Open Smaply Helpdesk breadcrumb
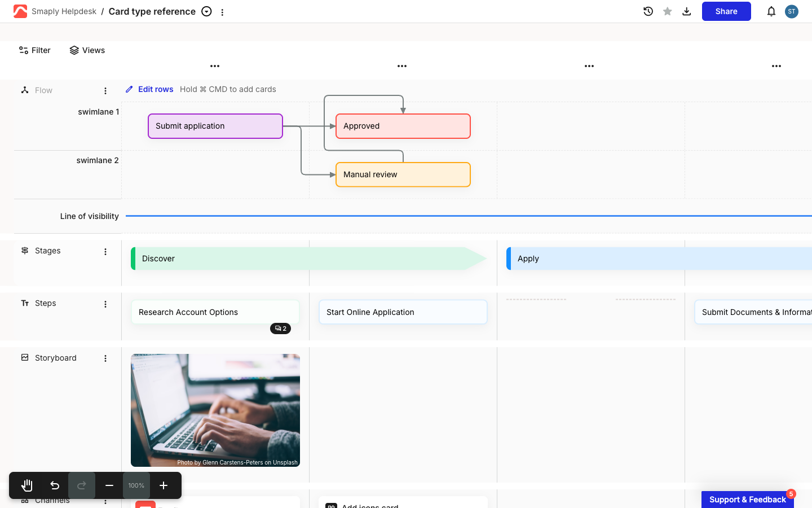 click(x=64, y=11)
